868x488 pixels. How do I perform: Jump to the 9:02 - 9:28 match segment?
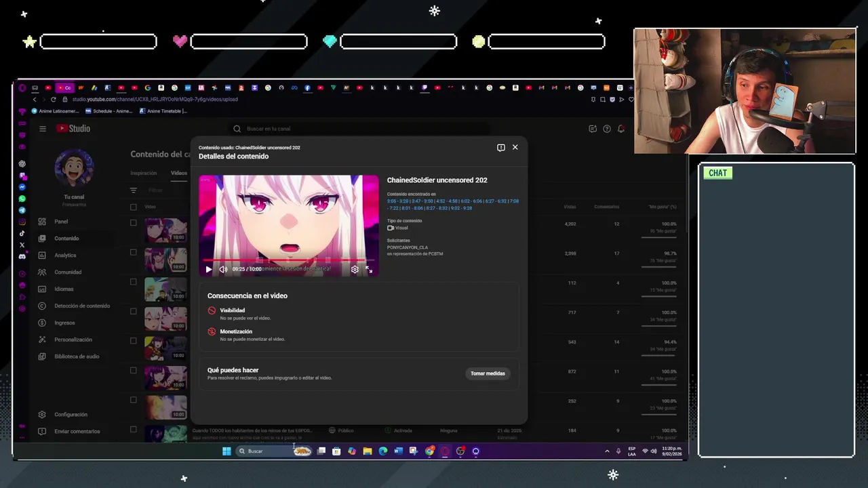tap(460, 208)
